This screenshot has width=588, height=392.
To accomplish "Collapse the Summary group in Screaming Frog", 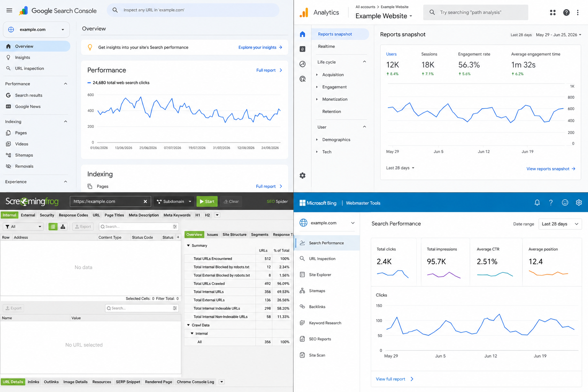I will point(188,245).
